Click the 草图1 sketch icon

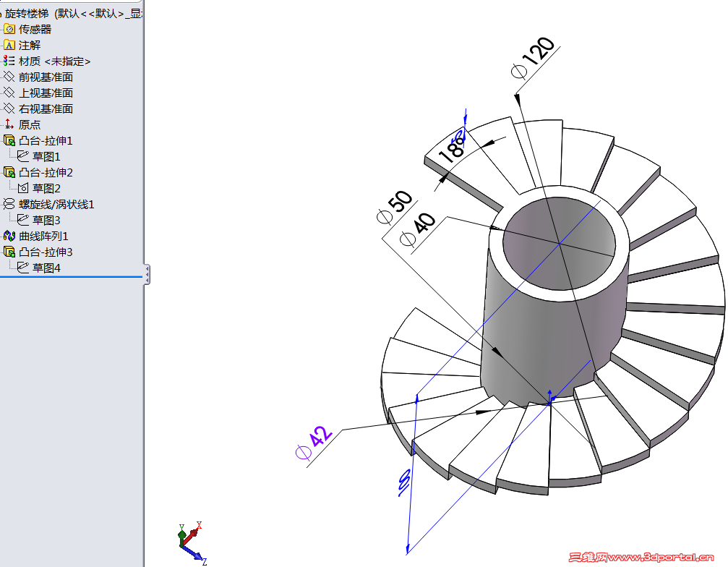point(22,156)
